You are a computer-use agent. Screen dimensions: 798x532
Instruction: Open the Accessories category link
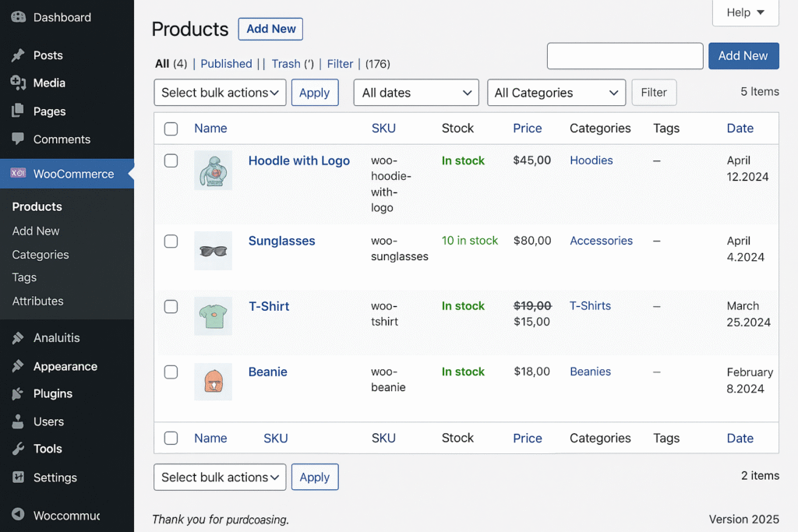coord(601,241)
